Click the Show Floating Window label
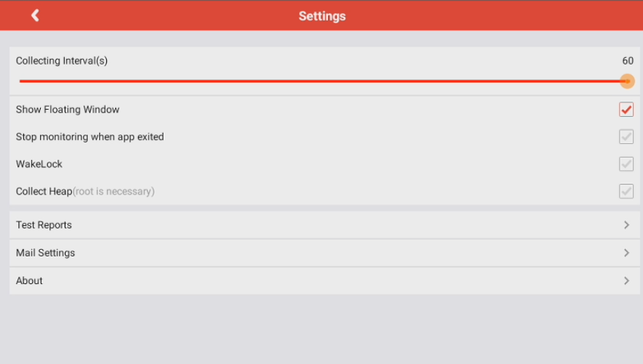 pos(68,109)
